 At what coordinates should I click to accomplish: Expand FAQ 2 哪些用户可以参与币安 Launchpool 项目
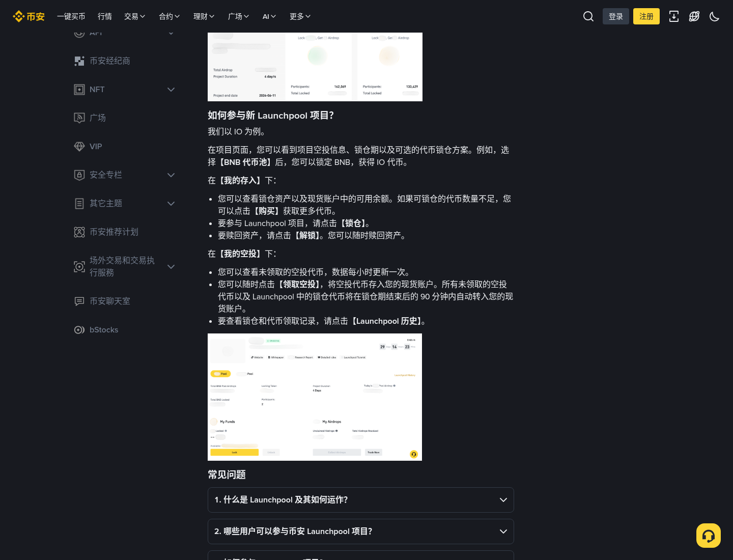point(361,531)
